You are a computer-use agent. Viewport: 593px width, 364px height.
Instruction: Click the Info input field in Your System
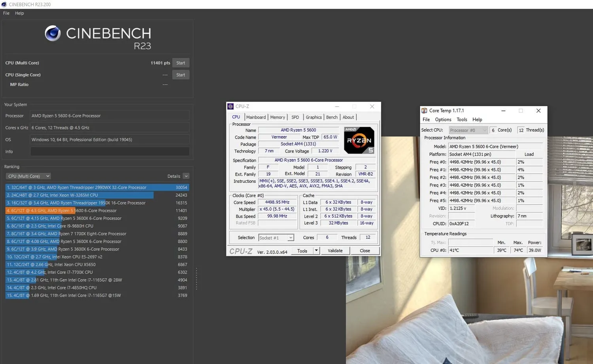click(110, 152)
